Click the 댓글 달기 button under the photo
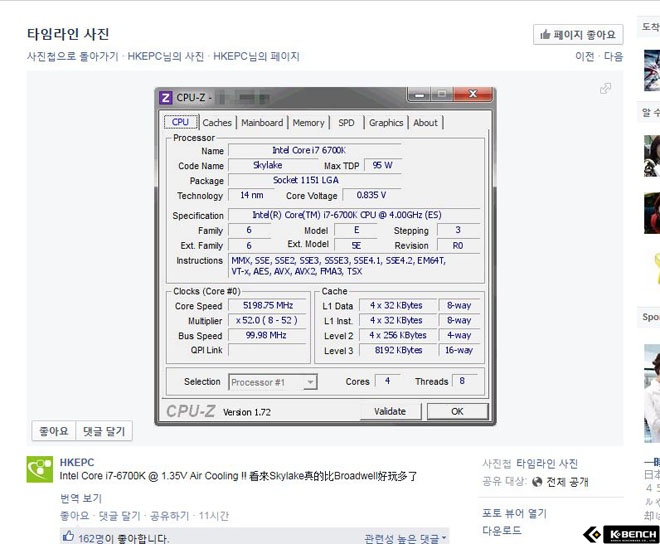Viewport: 660px width, 544px height. point(104,431)
